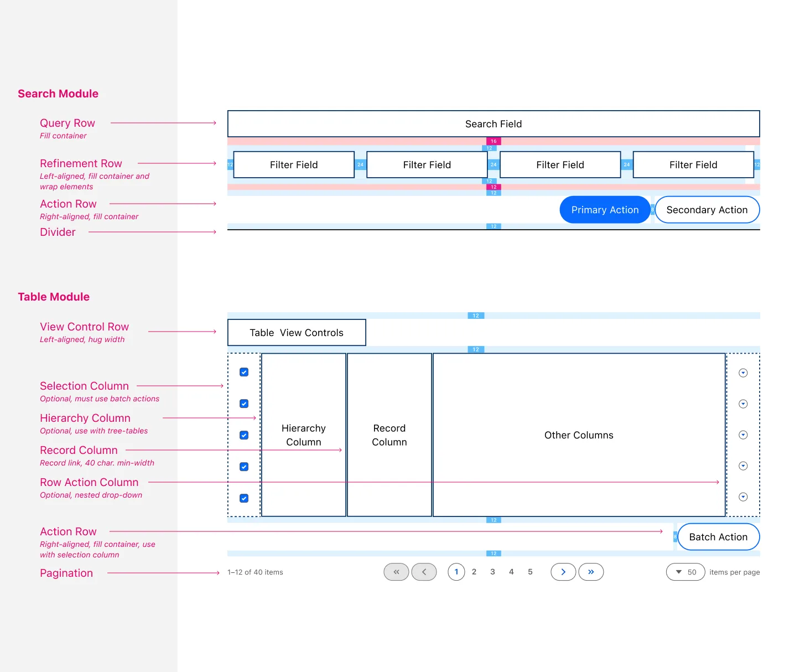The height and width of the screenshot is (672, 810).
Task: Select page 5 in pagination
Action: [x=530, y=572]
